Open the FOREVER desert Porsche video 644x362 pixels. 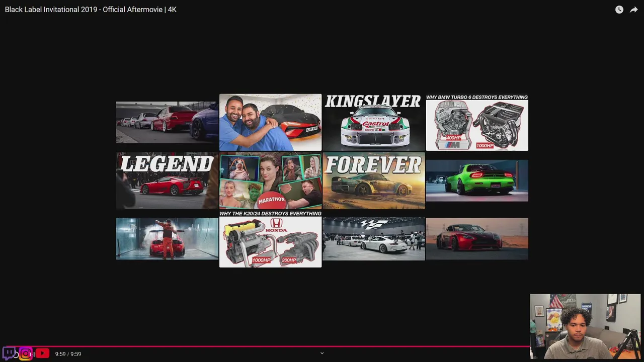click(x=374, y=180)
